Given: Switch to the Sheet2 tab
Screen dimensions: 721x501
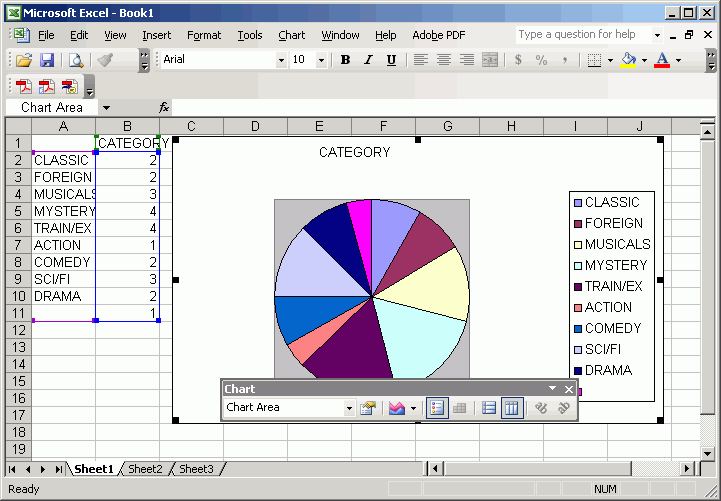Looking at the screenshot, I should pos(145,469).
